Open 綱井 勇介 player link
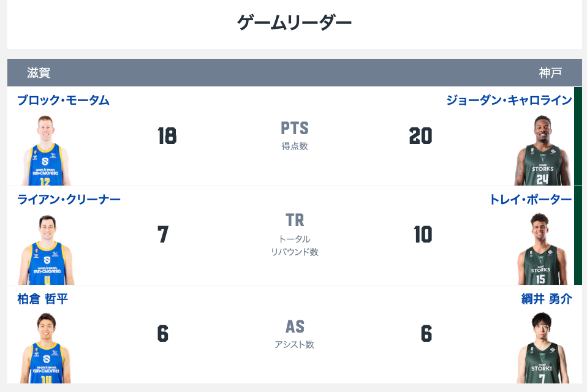 (x=547, y=298)
